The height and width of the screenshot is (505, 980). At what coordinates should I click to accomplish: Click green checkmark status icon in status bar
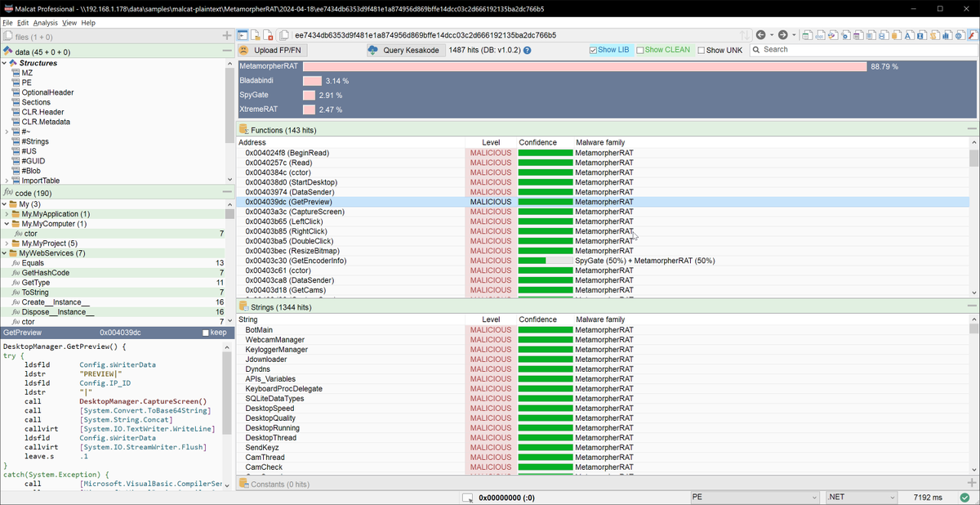click(965, 497)
